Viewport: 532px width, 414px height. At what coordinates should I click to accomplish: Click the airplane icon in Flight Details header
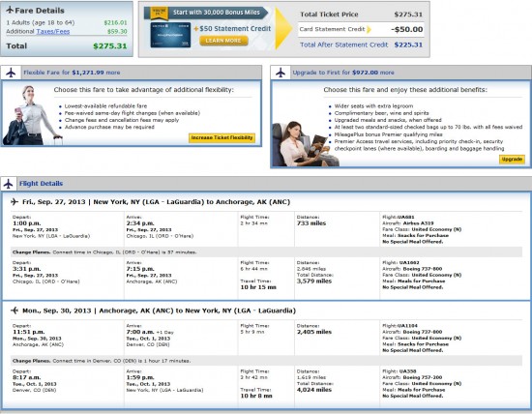[x=8, y=184]
